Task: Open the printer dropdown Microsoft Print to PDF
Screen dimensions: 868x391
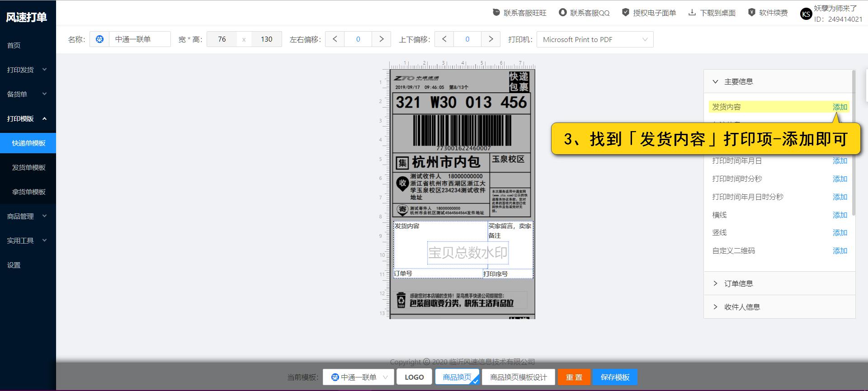Action: point(595,39)
